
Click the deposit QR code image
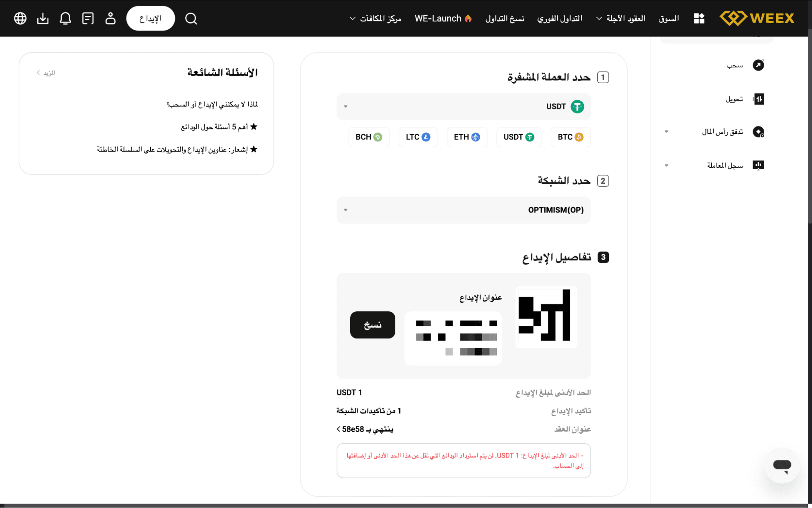[546, 317]
